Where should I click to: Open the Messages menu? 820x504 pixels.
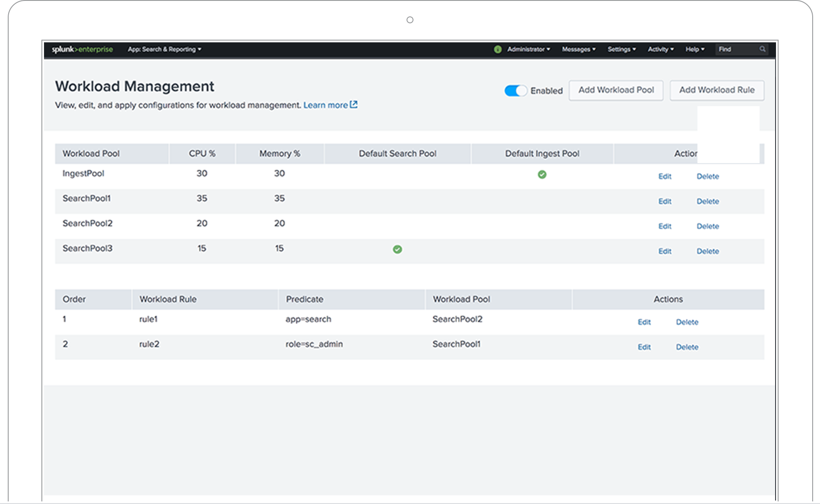tap(578, 49)
